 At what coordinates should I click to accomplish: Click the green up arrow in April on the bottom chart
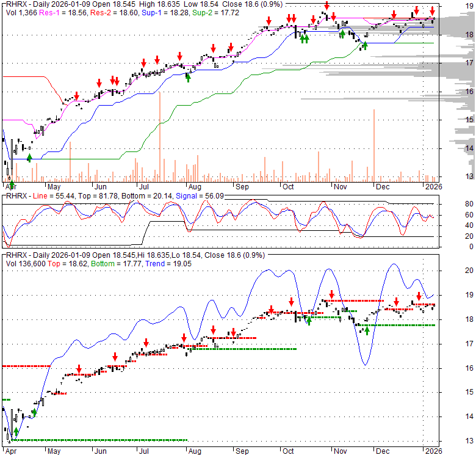click(16, 432)
